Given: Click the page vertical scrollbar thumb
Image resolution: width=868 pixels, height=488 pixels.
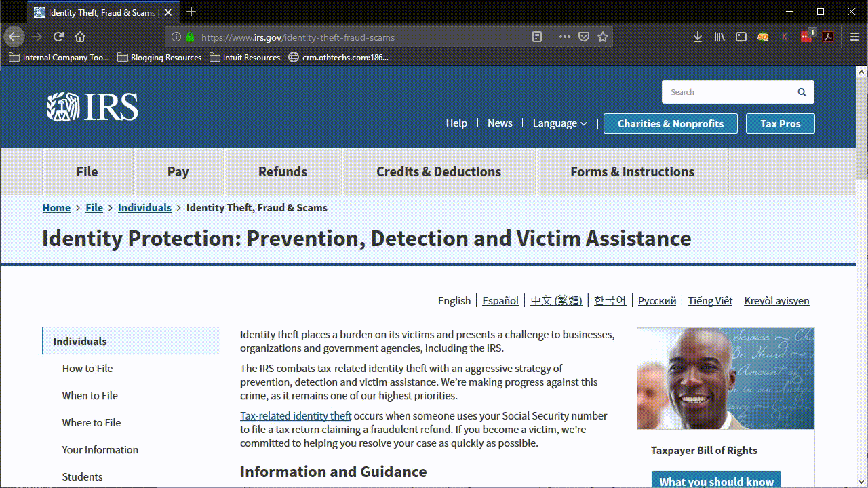Looking at the screenshot, I should click(x=862, y=128).
